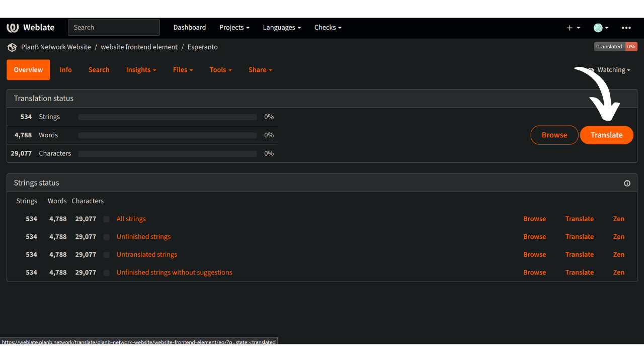Screen dimensions: 644x362
Task: Tick the All strings checkbox
Action: [x=106, y=219]
